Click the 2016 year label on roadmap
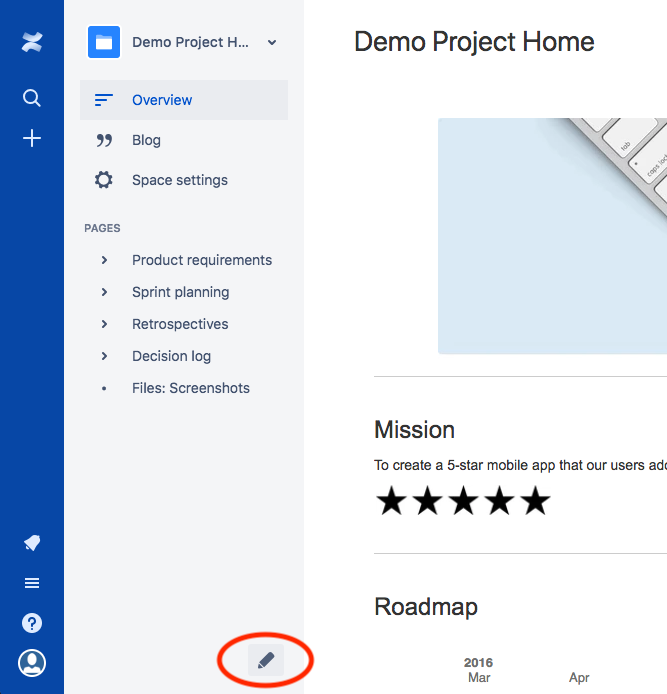667x694 pixels. pos(478,663)
